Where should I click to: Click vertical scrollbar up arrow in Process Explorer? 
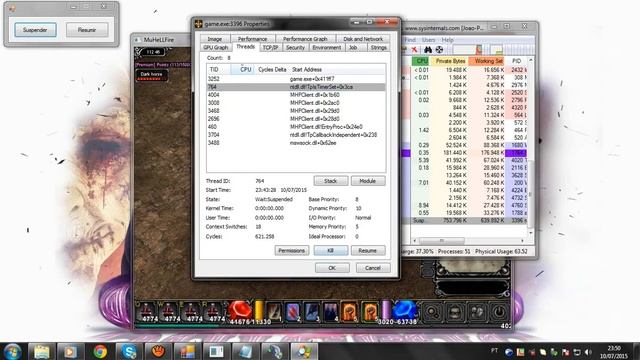click(531, 60)
